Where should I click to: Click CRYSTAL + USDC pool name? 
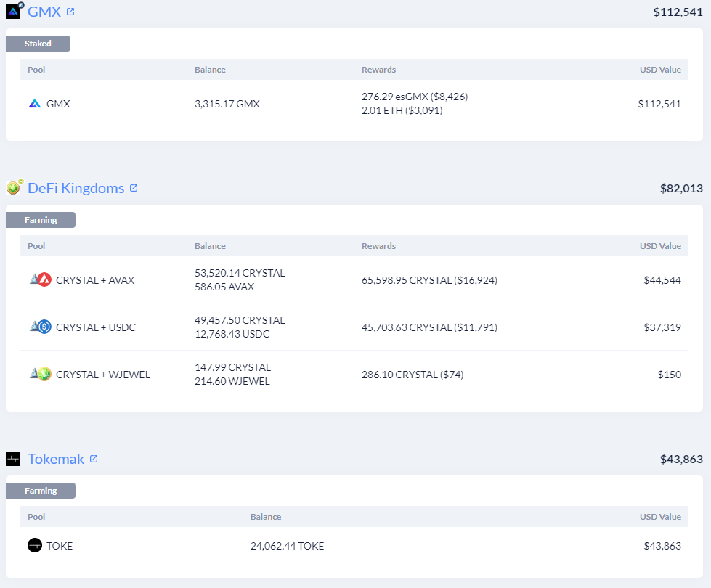click(x=96, y=327)
